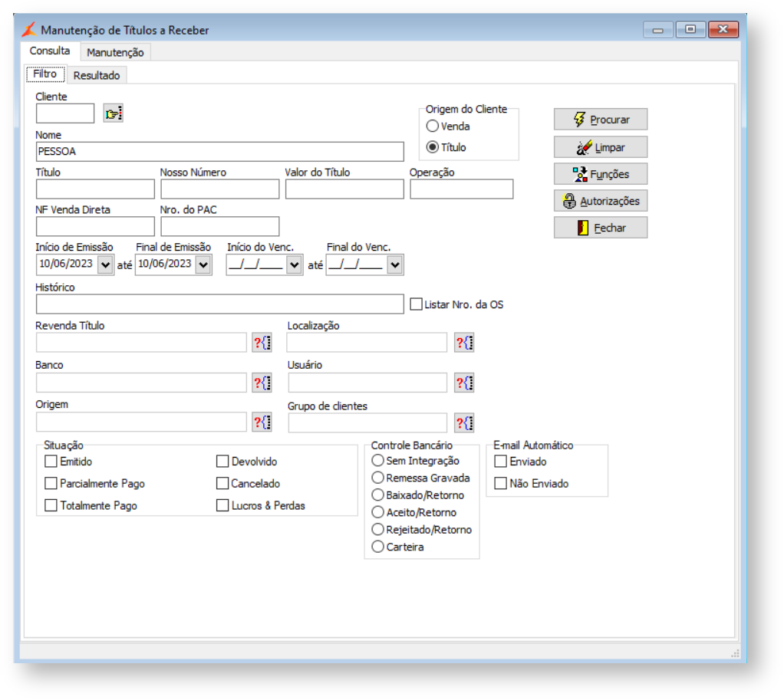This screenshot has width=784, height=700.
Task: Click the Banco field
Action: pyautogui.click(x=141, y=383)
